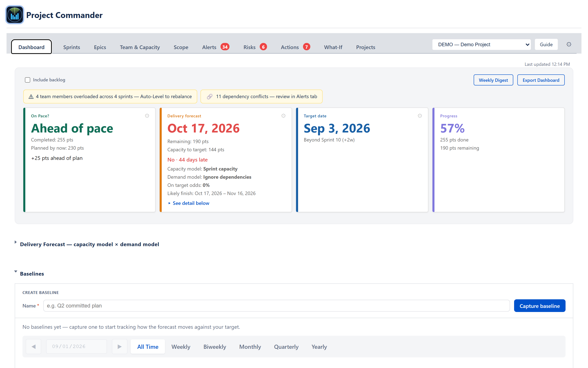Toggle the Include backlog checkbox
Image resolution: width=588 pixels, height=368 pixels.
click(27, 80)
